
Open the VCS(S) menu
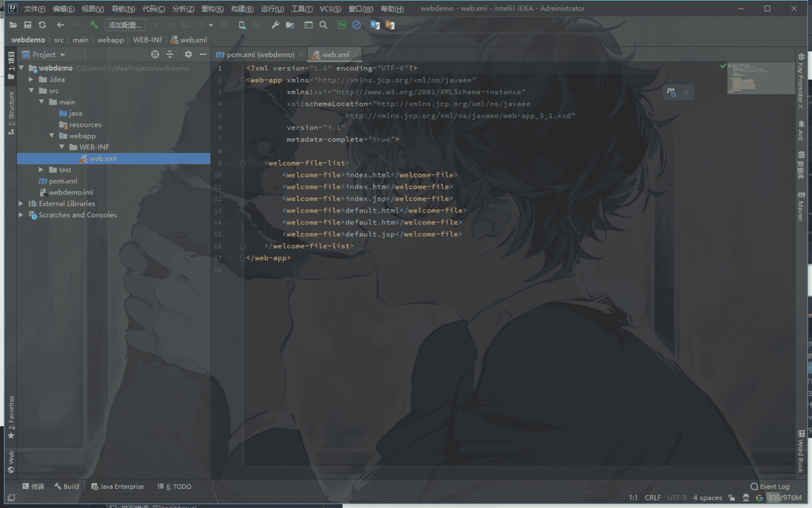(330, 9)
